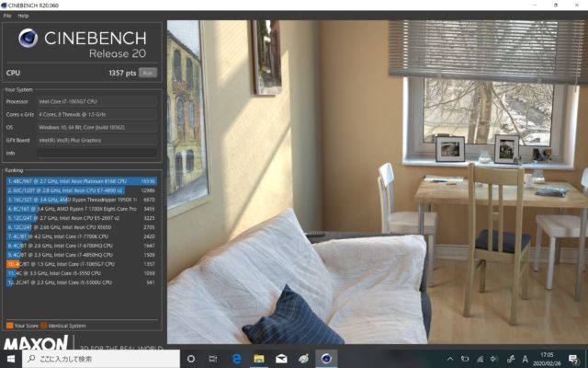Image resolution: width=588 pixels, height=368 pixels.
Task: Click the Processor field showing Core i7-1065G7
Action: 96,101
